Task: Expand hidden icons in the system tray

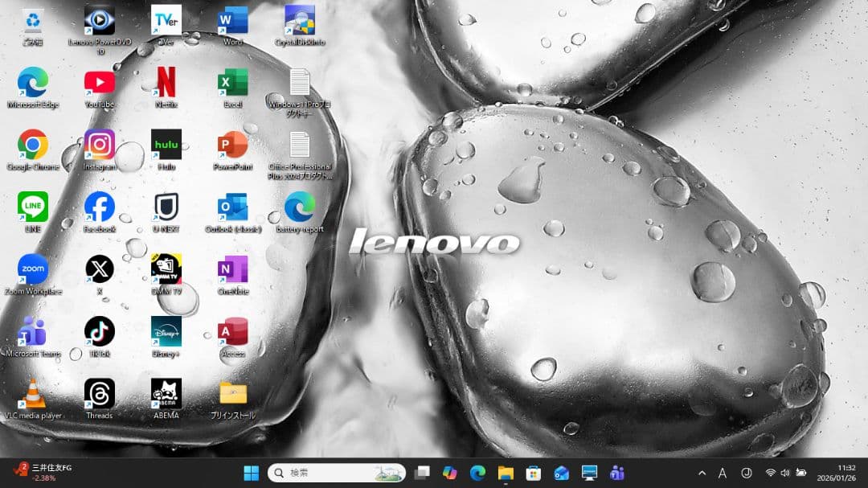Action: 701,471
